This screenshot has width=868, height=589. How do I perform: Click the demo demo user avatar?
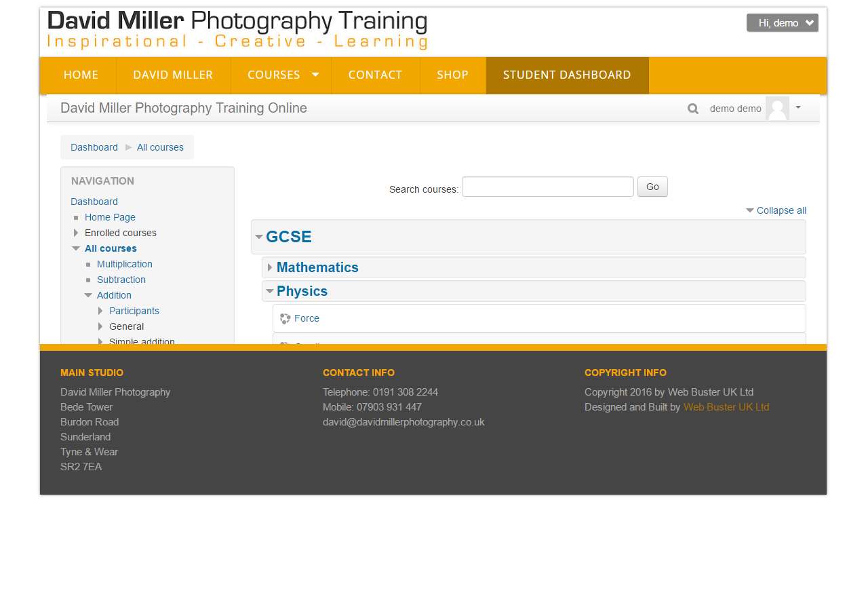click(x=777, y=109)
